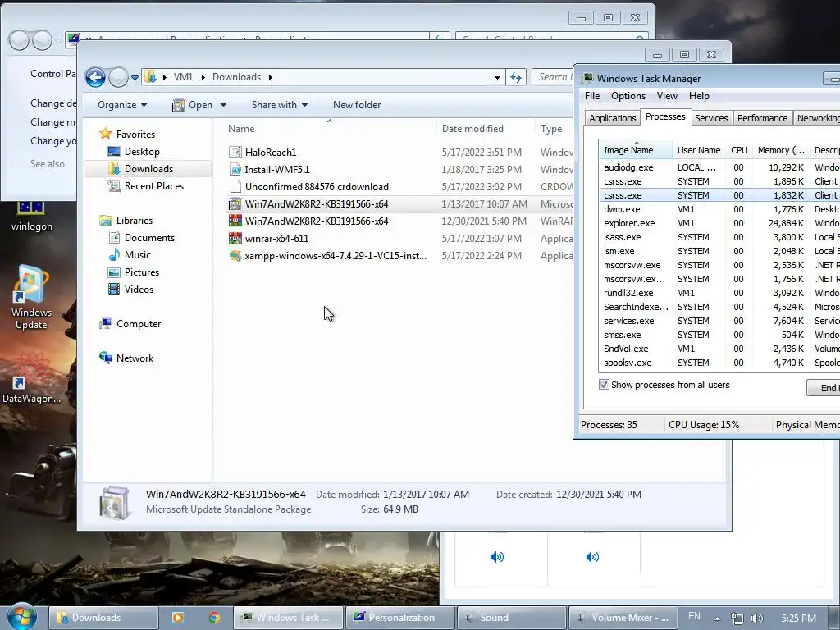Open the recent locations arrow beside the Explorer forward button
This screenshot has height=630, width=840.
135,78
